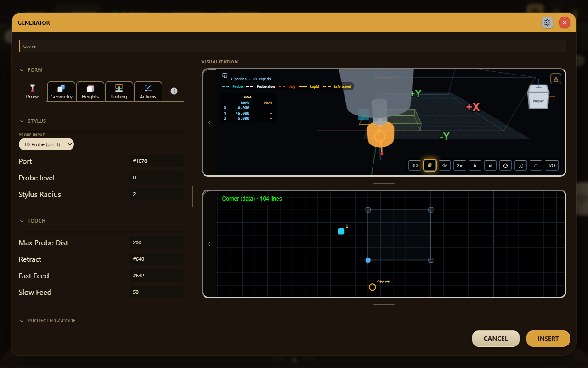Edit the Probe level field
The height and width of the screenshot is (368, 588).
click(157, 178)
